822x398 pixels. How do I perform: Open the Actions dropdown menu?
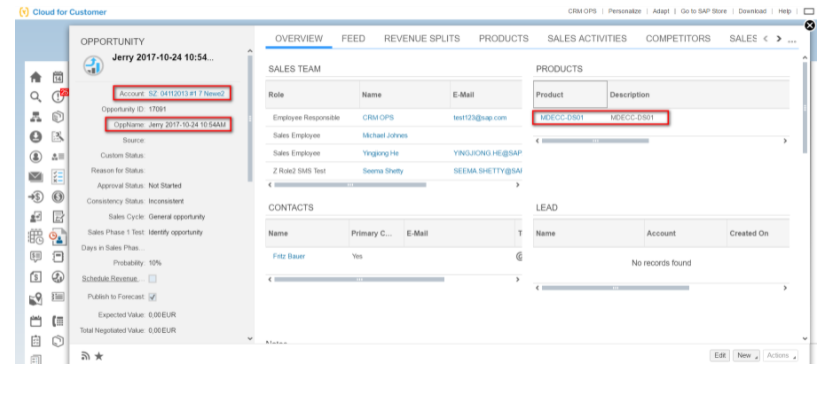[x=781, y=356]
